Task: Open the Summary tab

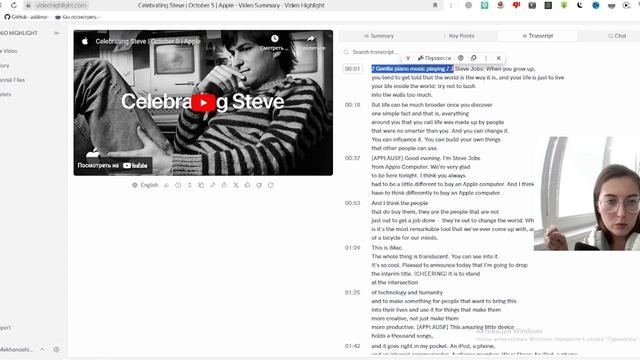Action: [x=379, y=36]
